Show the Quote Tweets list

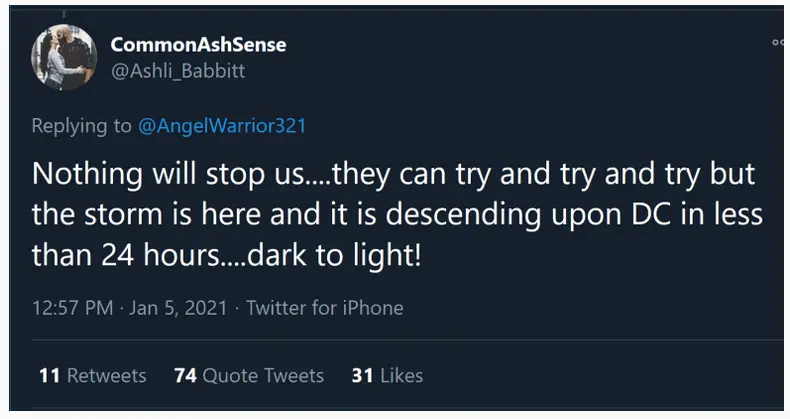pyautogui.click(x=263, y=376)
